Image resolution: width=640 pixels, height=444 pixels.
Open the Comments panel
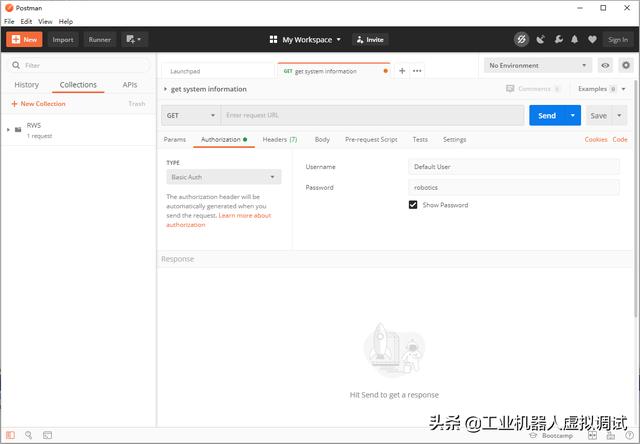[533, 89]
